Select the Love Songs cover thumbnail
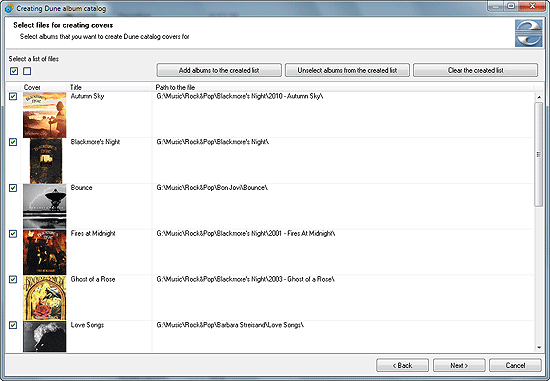 pos(45,337)
